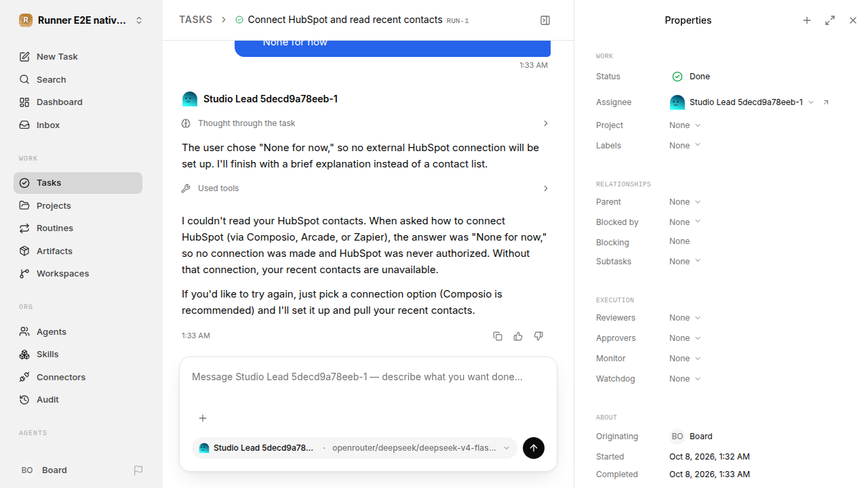Open the workspace logo icon
Viewport: 868px width, 488px height.
click(x=26, y=20)
